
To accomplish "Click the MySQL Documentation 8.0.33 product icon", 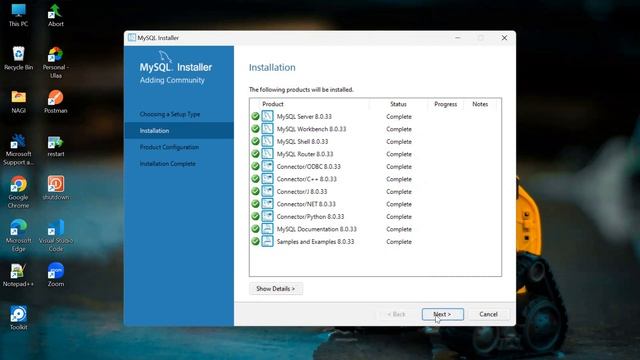I will point(267,229).
